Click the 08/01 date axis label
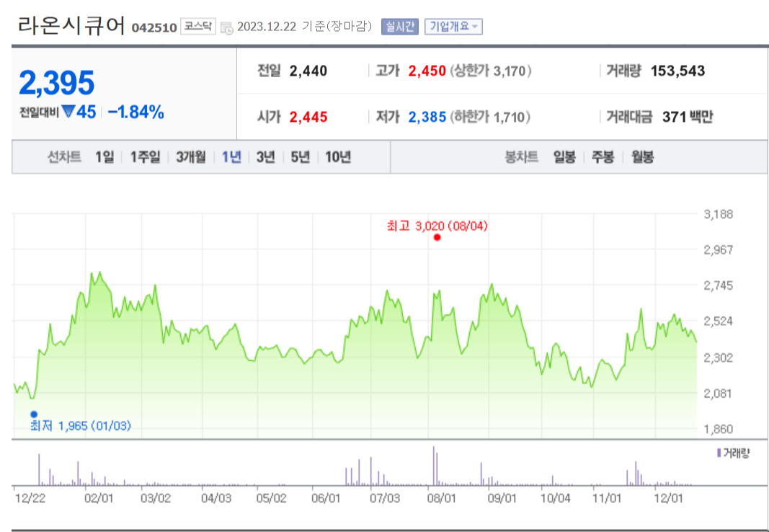 442,499
